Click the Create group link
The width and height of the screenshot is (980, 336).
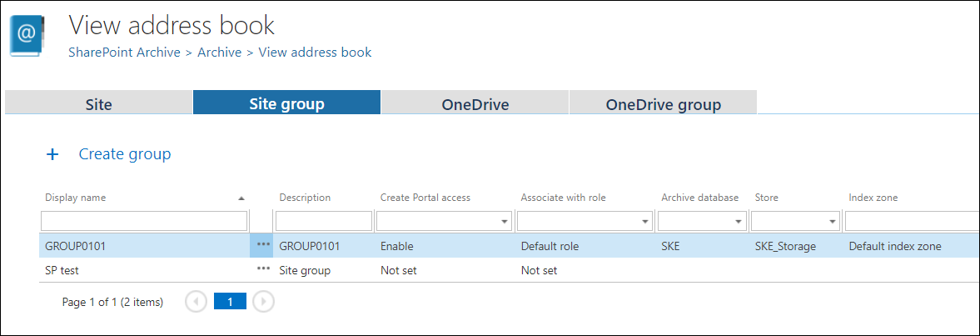[x=125, y=154]
